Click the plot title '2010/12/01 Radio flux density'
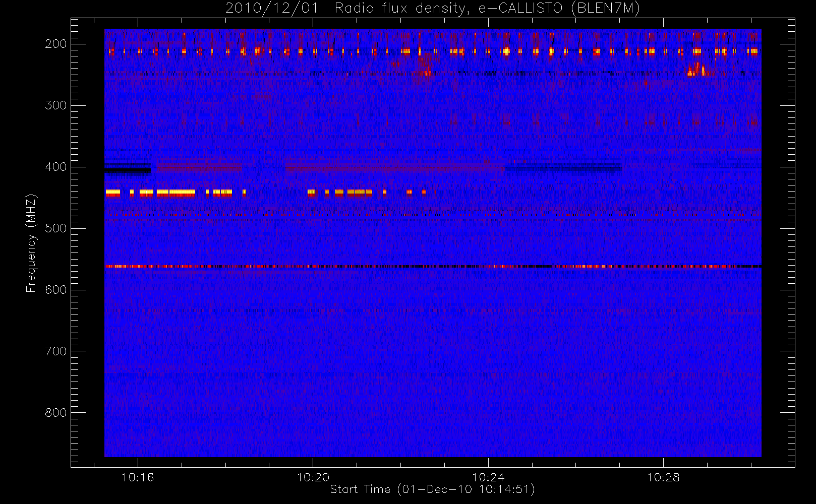The image size is (816, 504). [432, 9]
